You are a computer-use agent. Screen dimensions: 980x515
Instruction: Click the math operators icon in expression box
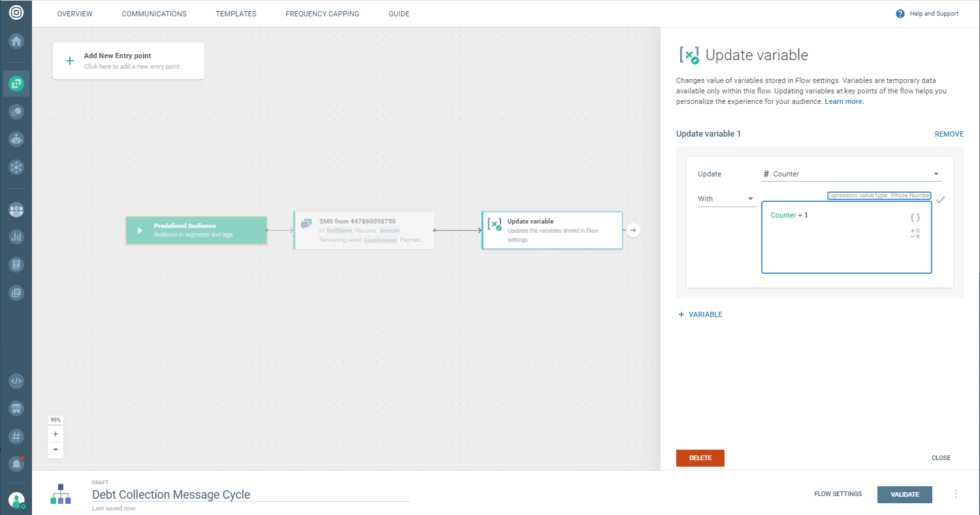915,233
